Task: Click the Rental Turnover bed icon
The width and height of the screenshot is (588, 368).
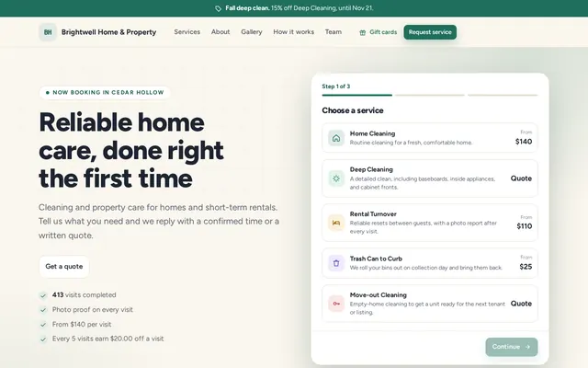Action: point(336,223)
